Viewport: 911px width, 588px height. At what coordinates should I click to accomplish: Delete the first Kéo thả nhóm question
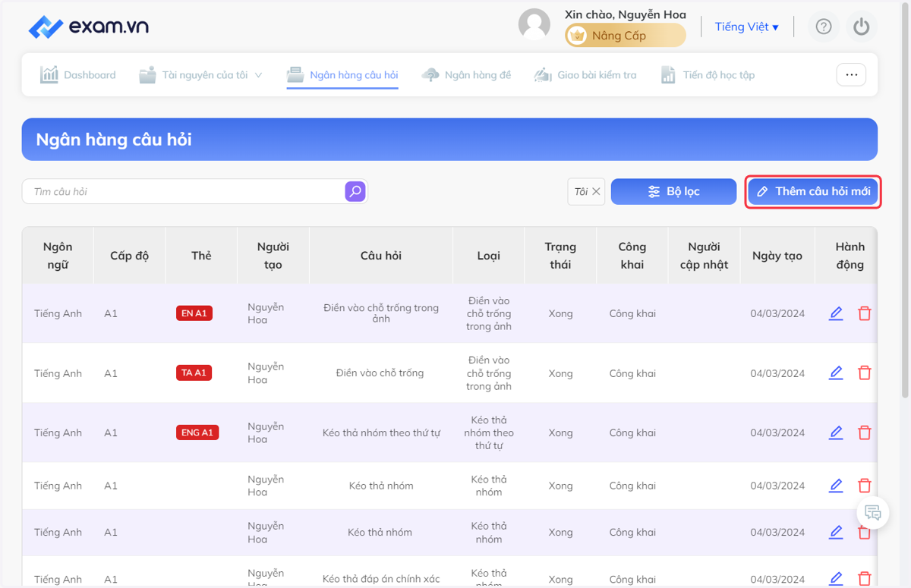tap(864, 486)
